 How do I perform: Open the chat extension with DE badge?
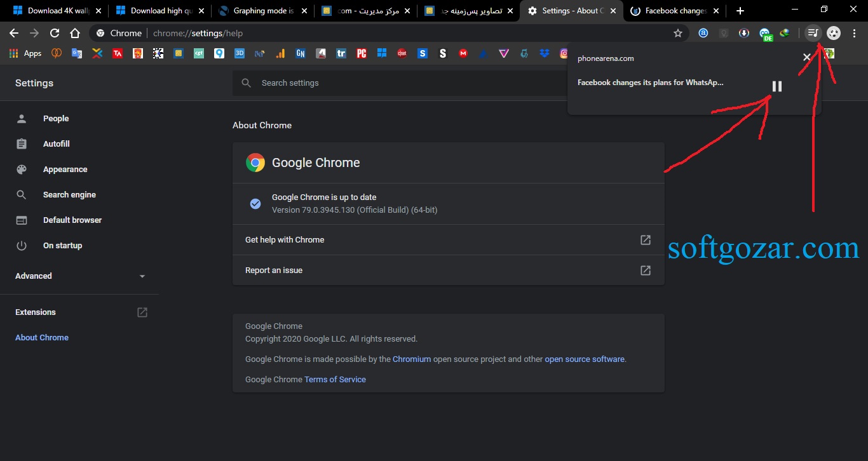point(766,34)
